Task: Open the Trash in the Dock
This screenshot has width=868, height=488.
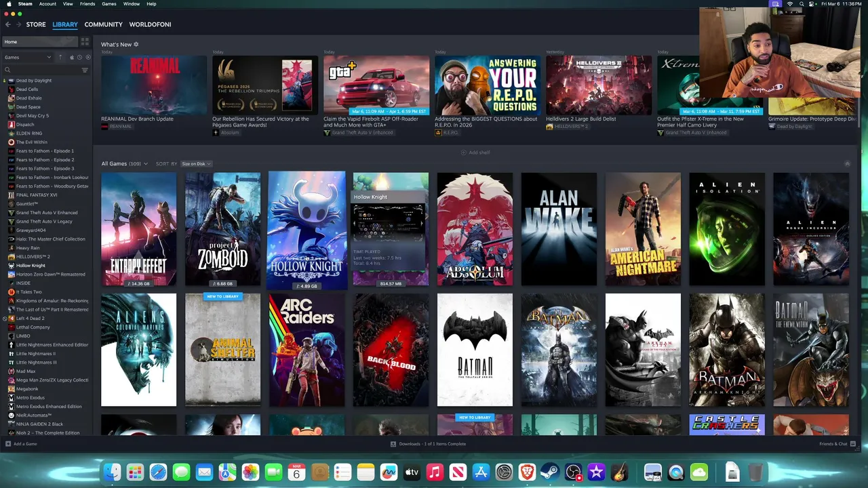Action: [x=755, y=472]
